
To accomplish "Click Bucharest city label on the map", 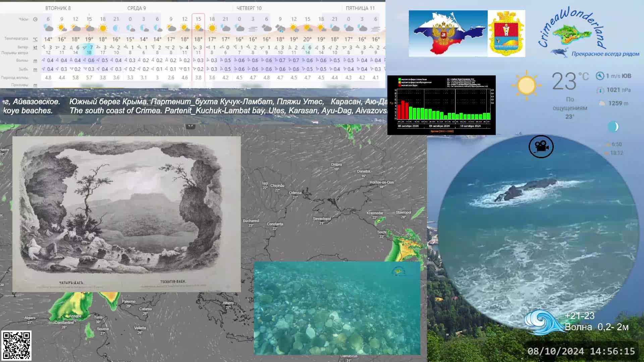I will [x=251, y=221].
